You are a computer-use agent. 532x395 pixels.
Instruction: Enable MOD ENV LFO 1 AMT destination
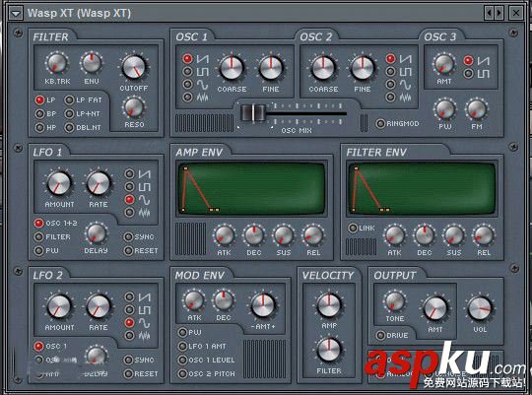pos(182,346)
